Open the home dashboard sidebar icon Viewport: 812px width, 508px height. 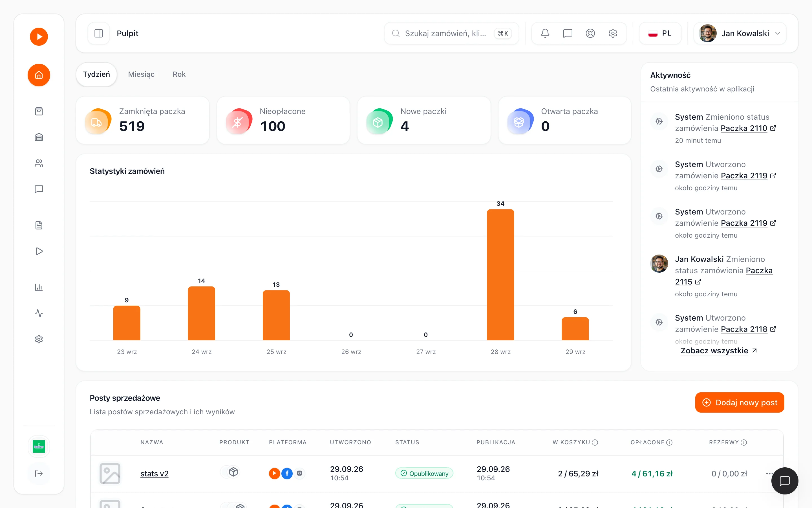[39, 75]
